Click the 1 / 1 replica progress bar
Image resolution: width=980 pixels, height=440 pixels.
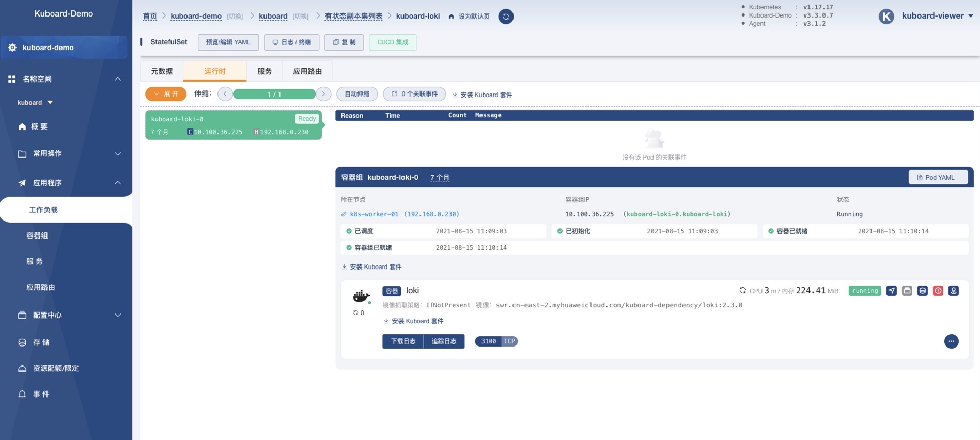tap(274, 94)
